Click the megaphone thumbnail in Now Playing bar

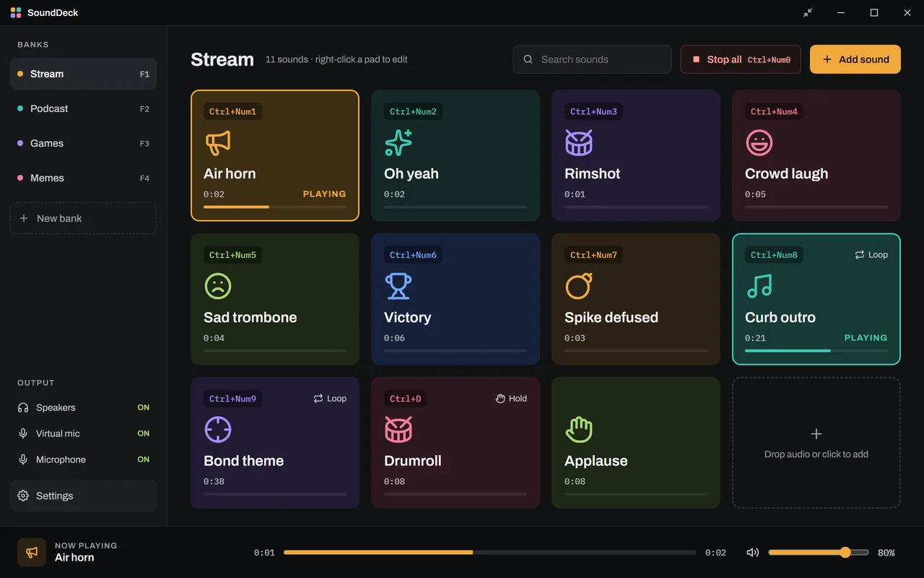[x=32, y=552]
